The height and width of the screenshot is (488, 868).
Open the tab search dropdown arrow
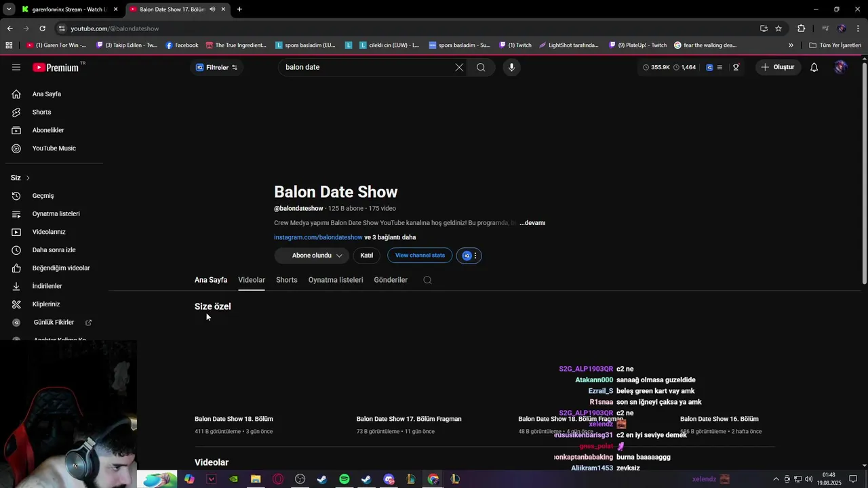click(8, 9)
